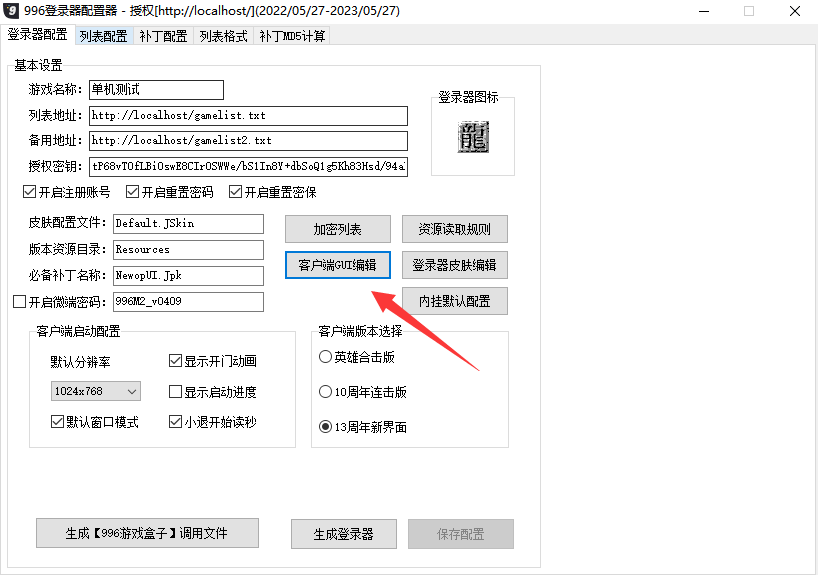Click the 登录器图标 dragon icon image
The image size is (818, 575).
pyautogui.click(x=473, y=137)
